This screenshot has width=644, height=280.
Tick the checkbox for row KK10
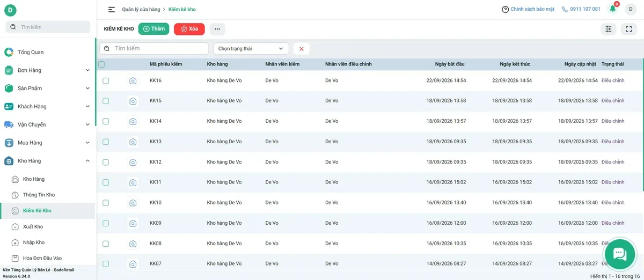[x=106, y=203]
